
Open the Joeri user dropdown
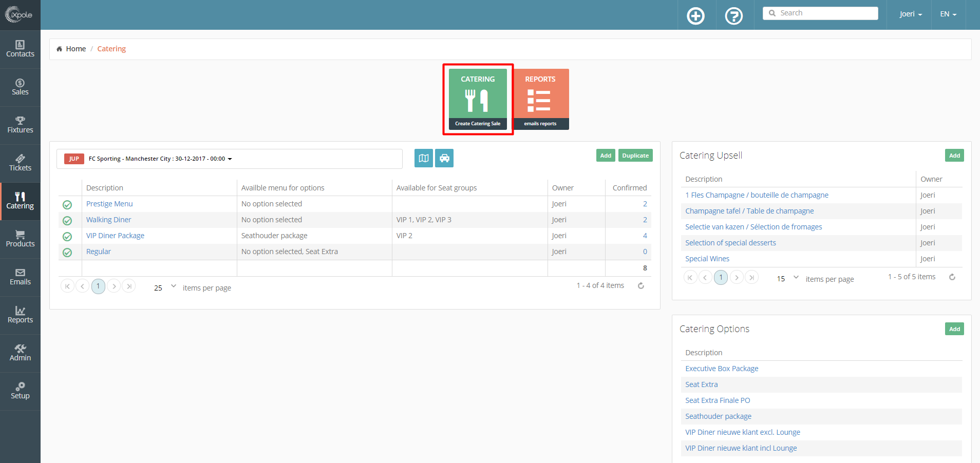pyautogui.click(x=911, y=14)
